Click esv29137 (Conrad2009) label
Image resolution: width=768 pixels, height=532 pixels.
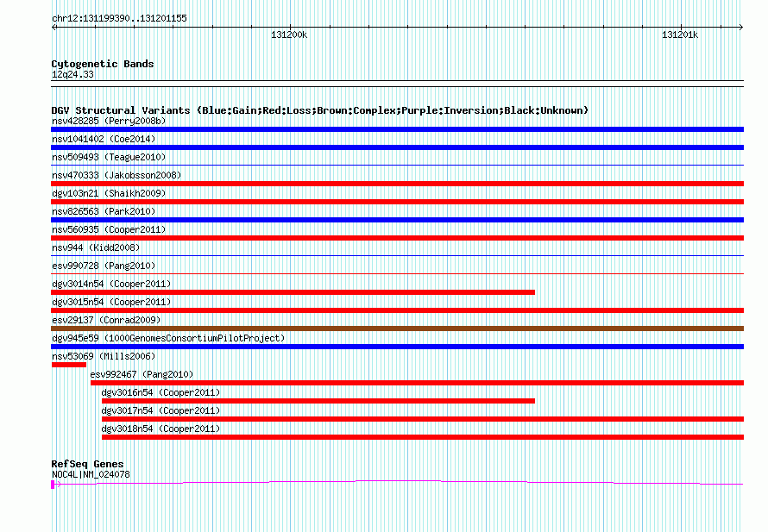(x=106, y=320)
